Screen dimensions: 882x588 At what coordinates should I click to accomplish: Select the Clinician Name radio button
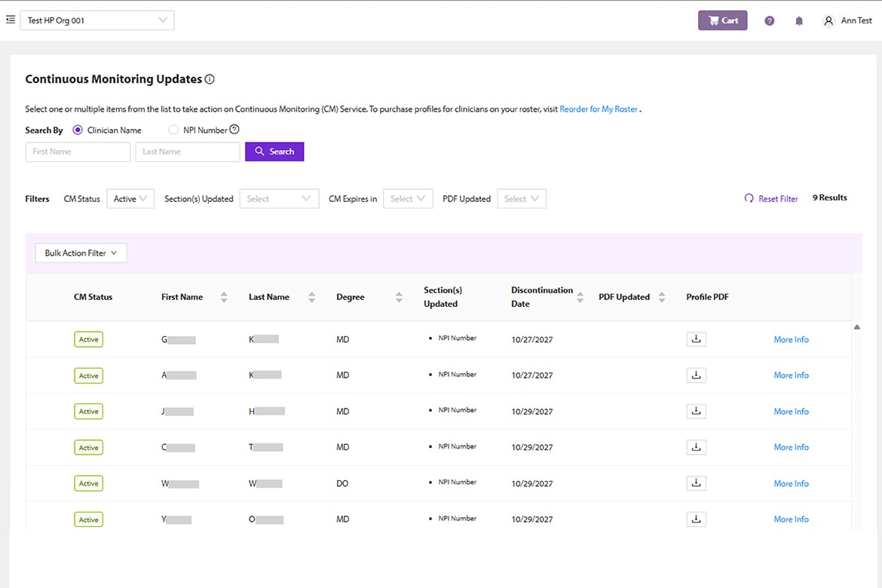pyautogui.click(x=78, y=130)
